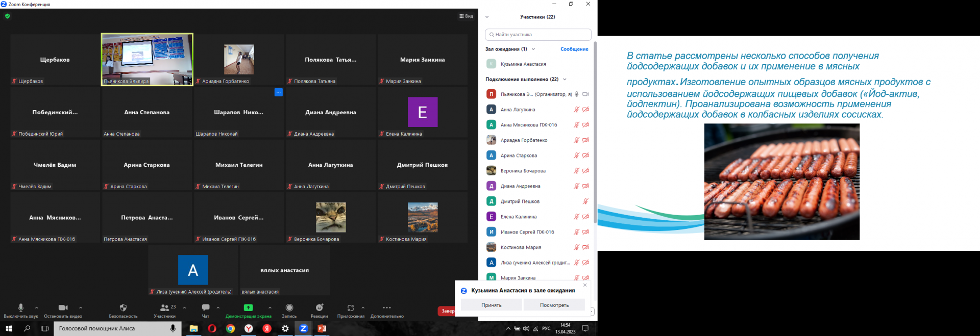980x336 pixels.
Task: Open three-dots menu on Шарапов Николай tile
Action: (x=278, y=92)
